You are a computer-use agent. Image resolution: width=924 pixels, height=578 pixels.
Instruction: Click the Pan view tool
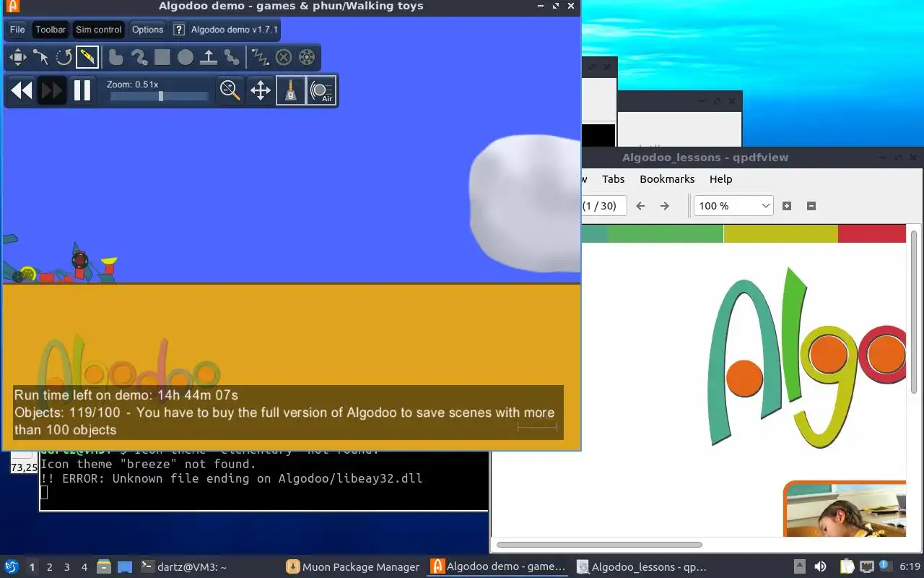coord(260,90)
